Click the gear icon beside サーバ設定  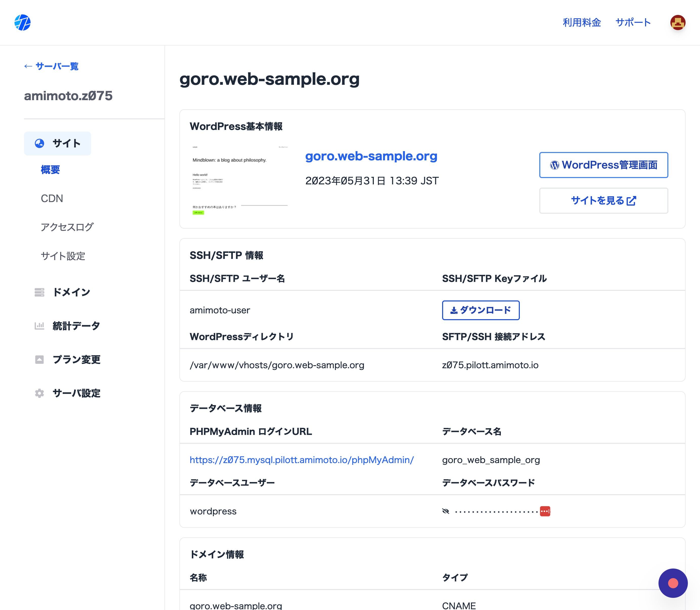pyautogui.click(x=39, y=393)
